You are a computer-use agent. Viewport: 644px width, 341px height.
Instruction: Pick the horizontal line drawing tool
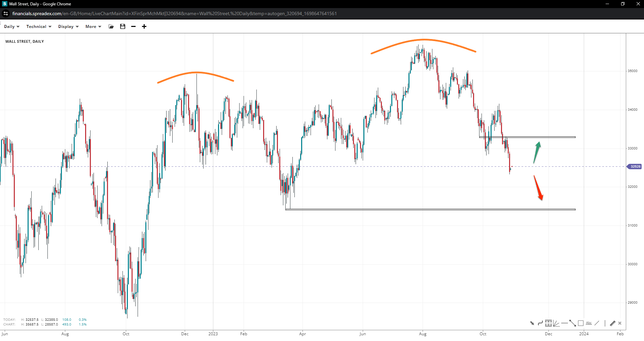(x=564, y=323)
